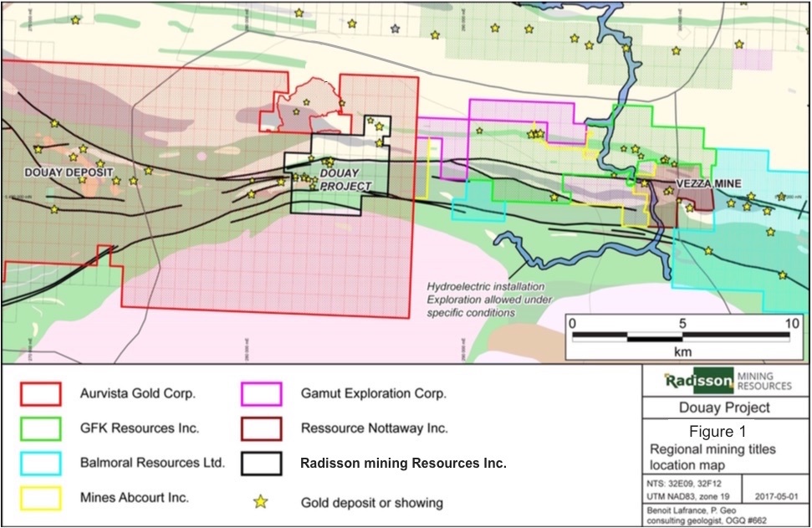Viewport: 812px width, 528px height.
Task: Select the 'Mines Abcourt Inc.' legend text
Action: click(x=134, y=498)
